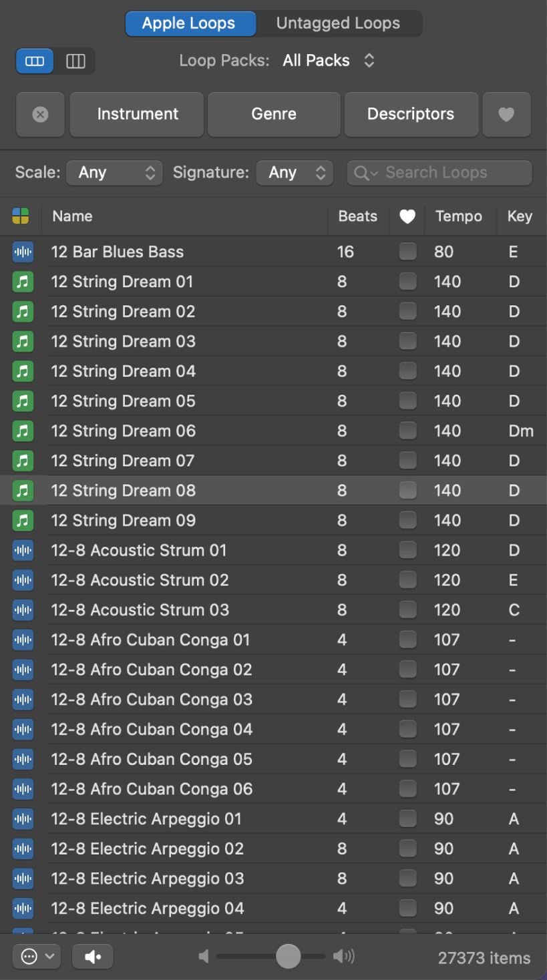Click the loop types color grid icon
The height and width of the screenshot is (980, 547).
(x=21, y=216)
